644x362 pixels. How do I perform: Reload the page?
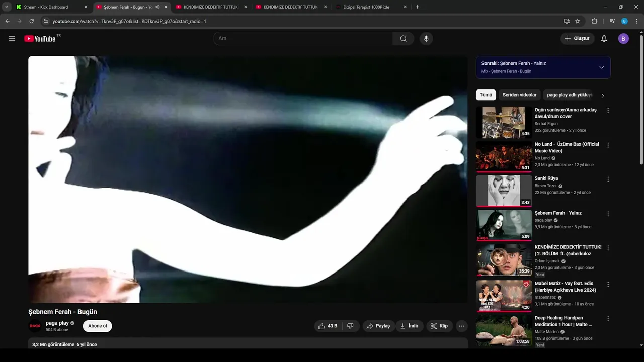click(x=31, y=21)
